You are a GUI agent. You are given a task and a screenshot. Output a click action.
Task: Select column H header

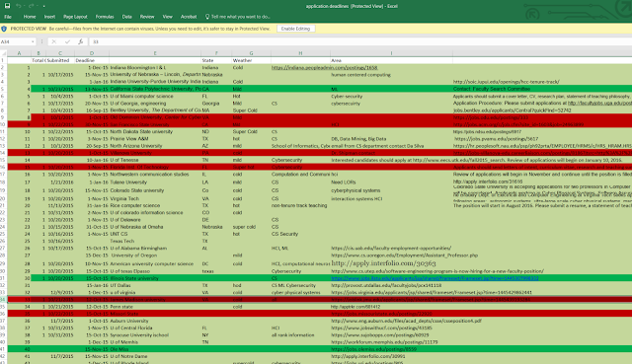click(x=300, y=53)
